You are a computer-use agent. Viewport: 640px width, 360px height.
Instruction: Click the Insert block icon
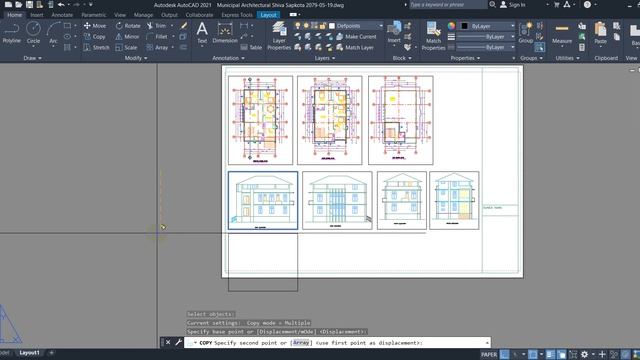click(394, 32)
